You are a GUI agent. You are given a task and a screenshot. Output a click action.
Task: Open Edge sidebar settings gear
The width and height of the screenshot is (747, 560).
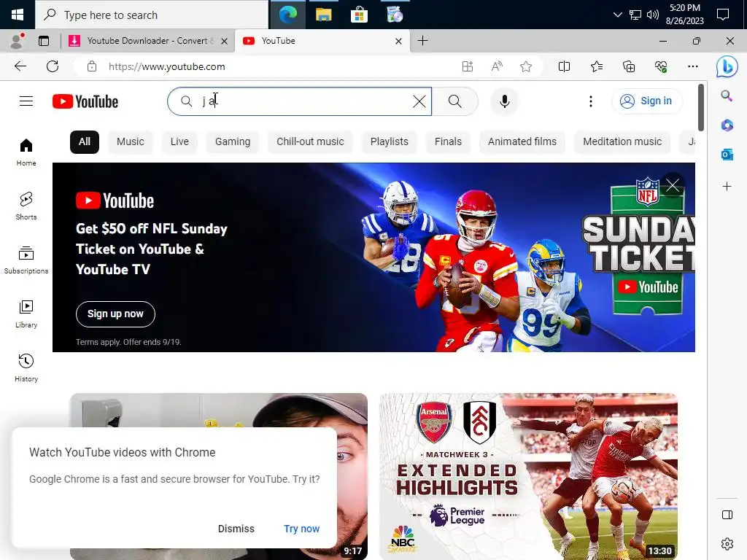pyautogui.click(x=727, y=543)
